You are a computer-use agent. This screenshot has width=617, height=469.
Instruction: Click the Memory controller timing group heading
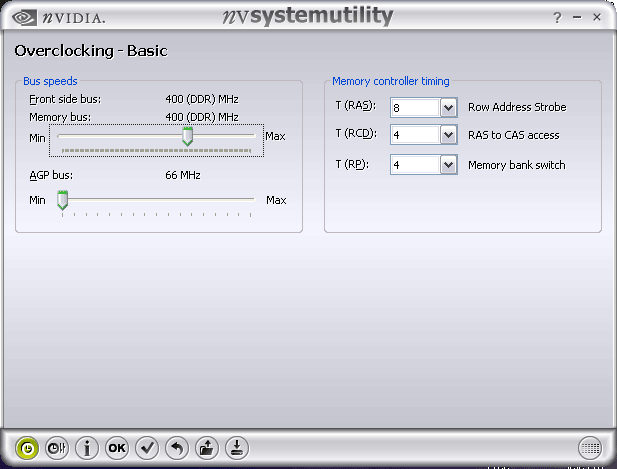391,81
